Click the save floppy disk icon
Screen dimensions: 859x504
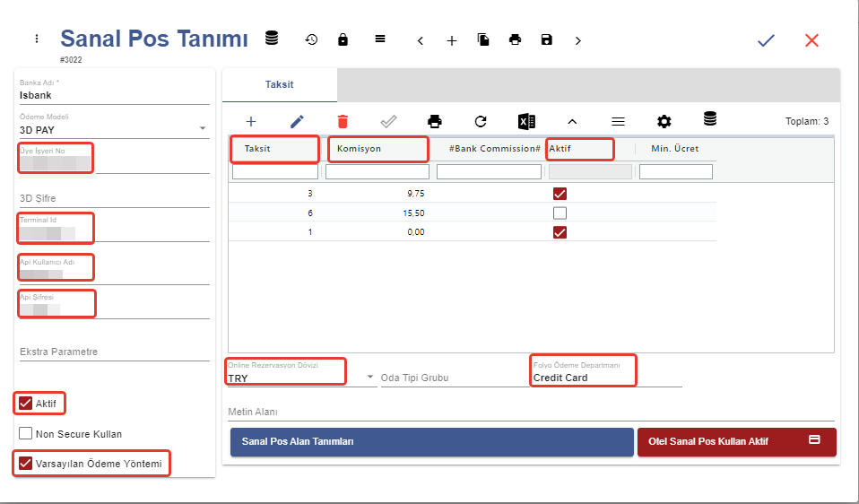coord(546,39)
